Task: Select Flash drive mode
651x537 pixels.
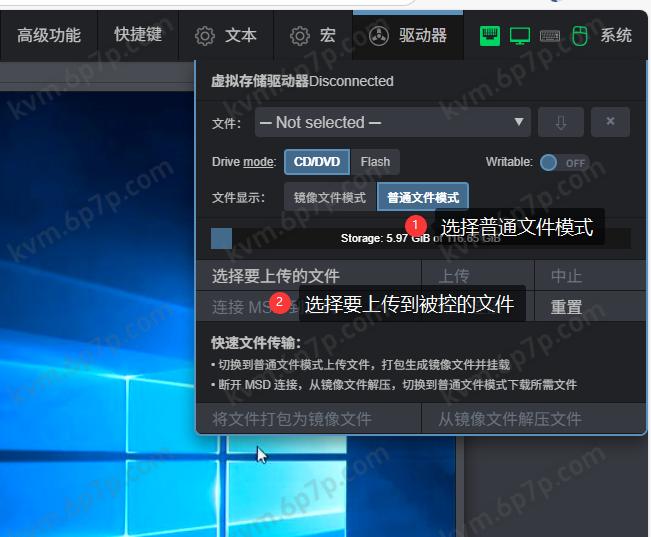Action: coord(375,162)
